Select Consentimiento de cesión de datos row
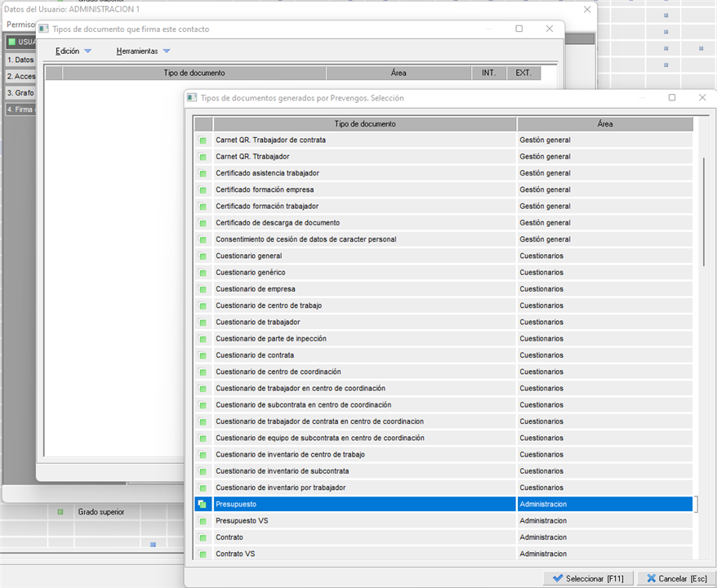 coord(364,239)
